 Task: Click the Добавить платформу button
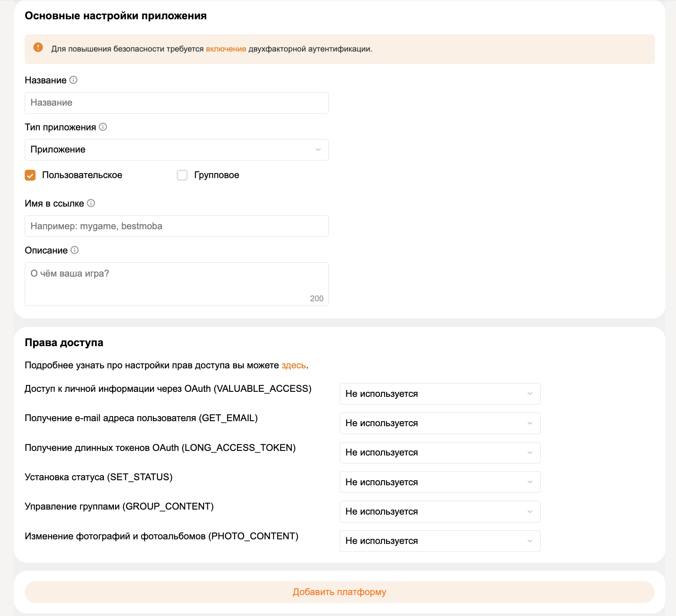pos(339,592)
